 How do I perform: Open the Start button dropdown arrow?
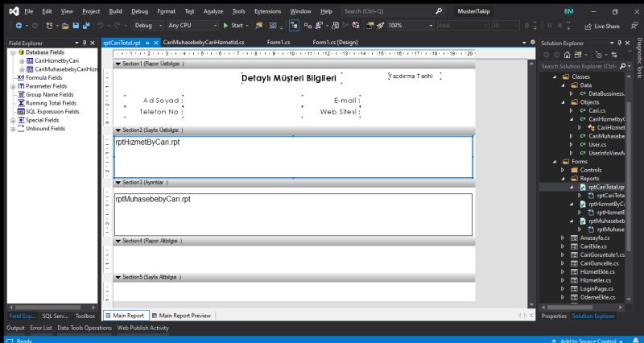[x=247, y=26]
